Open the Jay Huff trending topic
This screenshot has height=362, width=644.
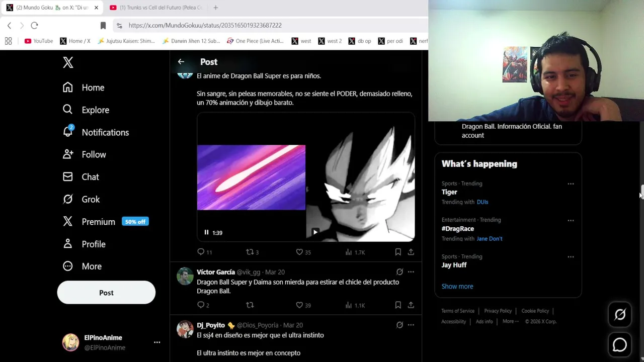(454, 265)
